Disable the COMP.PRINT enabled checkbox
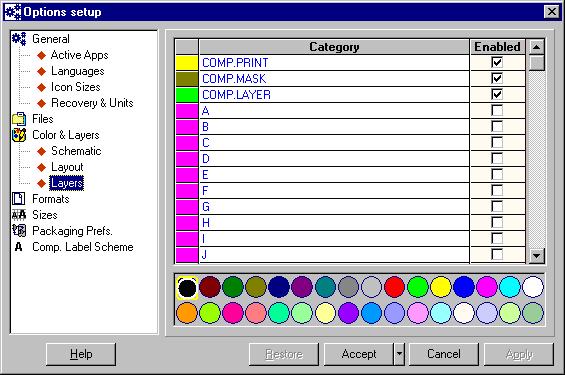This screenshot has width=565, height=375. pos(497,62)
